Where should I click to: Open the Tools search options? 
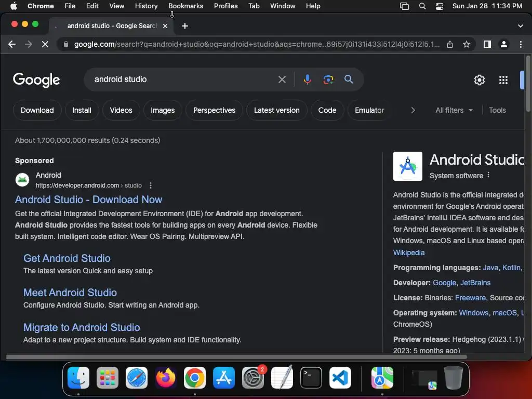point(497,110)
